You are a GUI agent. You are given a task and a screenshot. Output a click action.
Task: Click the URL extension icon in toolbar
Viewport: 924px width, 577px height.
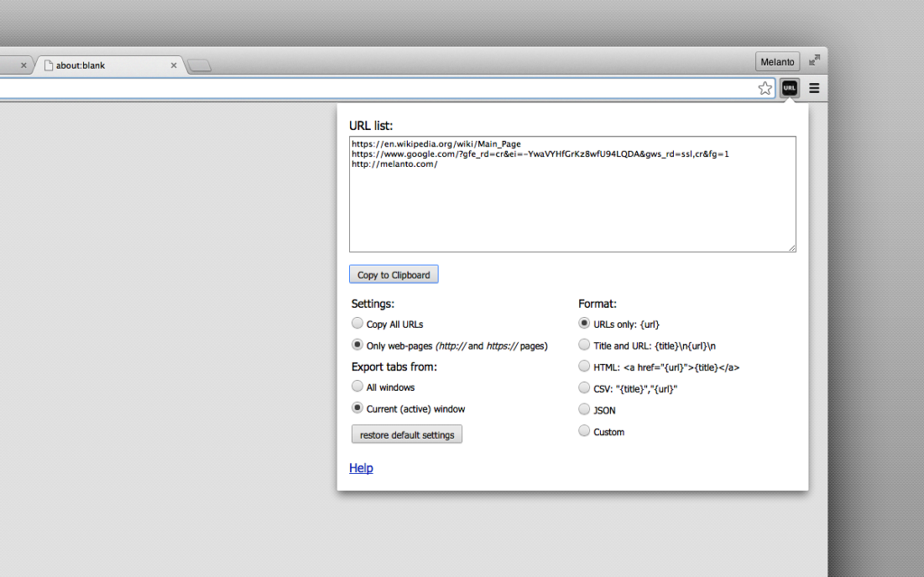coord(790,88)
